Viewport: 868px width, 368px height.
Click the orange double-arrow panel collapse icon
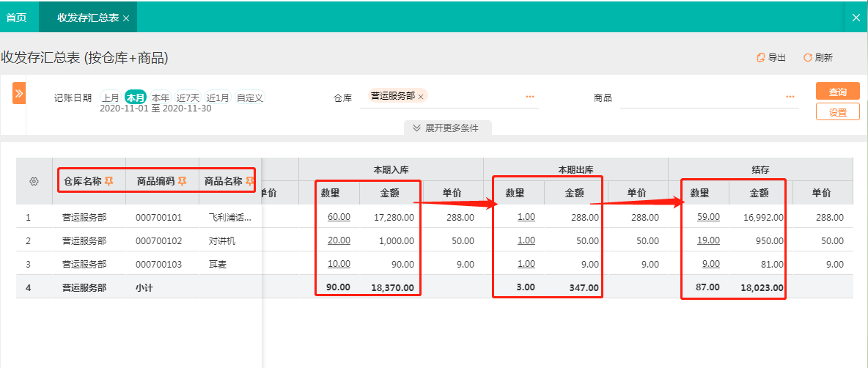coord(19,93)
